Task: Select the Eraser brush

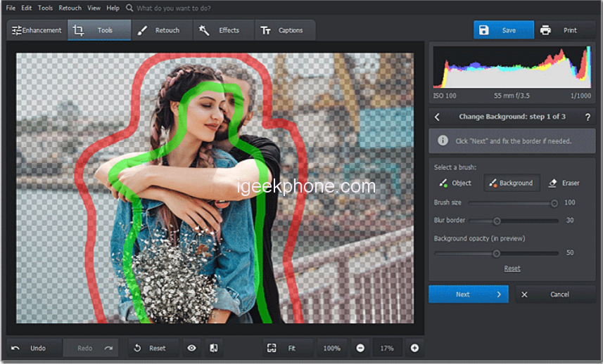Action: (x=564, y=183)
